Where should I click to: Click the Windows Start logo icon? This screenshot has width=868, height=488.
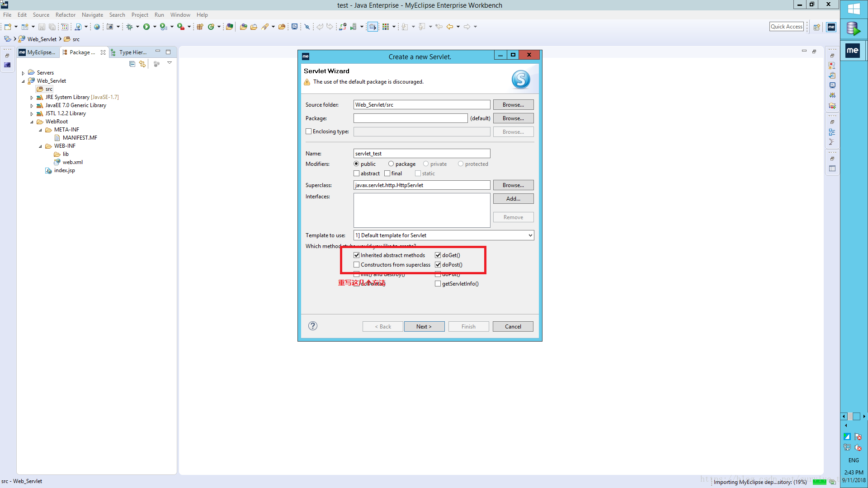854,9
